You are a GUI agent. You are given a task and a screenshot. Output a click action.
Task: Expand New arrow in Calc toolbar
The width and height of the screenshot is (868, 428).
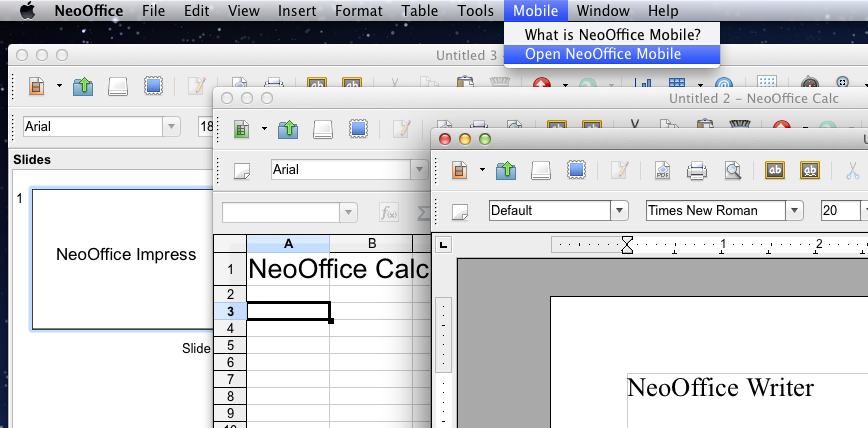[x=264, y=129]
